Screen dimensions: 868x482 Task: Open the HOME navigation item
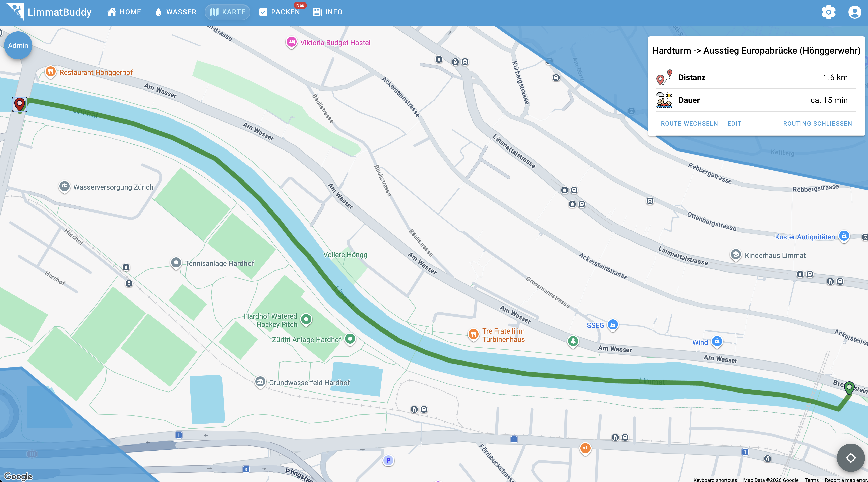tap(124, 12)
